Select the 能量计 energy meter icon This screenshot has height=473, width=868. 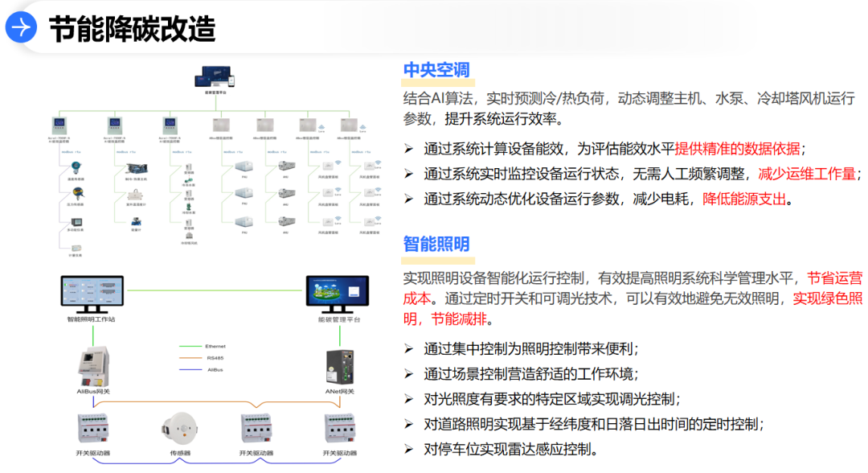137,222
